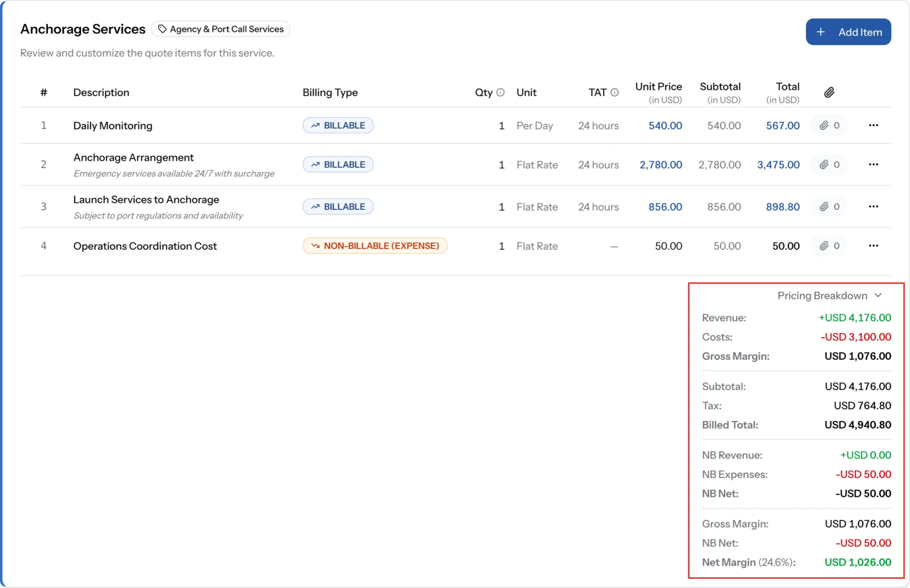Click the Billing Type column header
Viewport: 910px width, 588px height.
tap(330, 92)
